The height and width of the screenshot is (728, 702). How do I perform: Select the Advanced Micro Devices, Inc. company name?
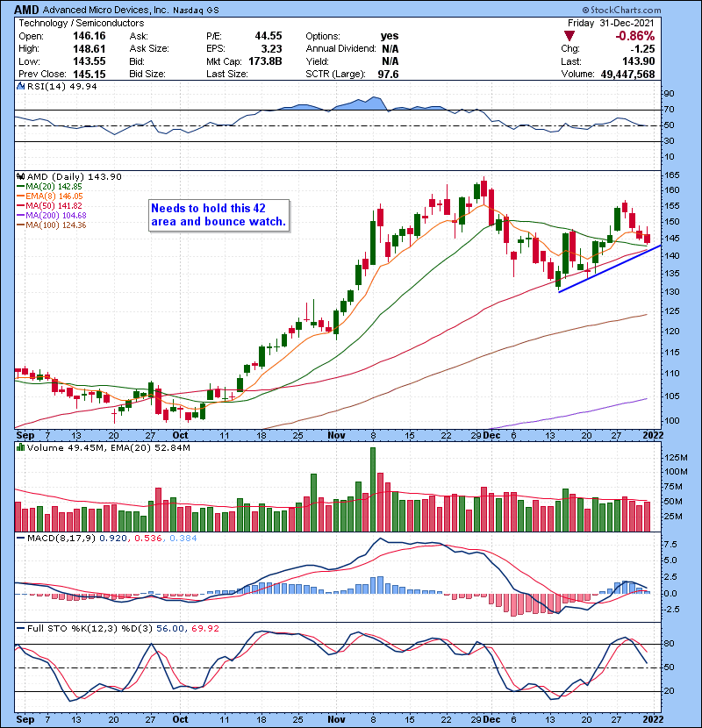click(106, 10)
